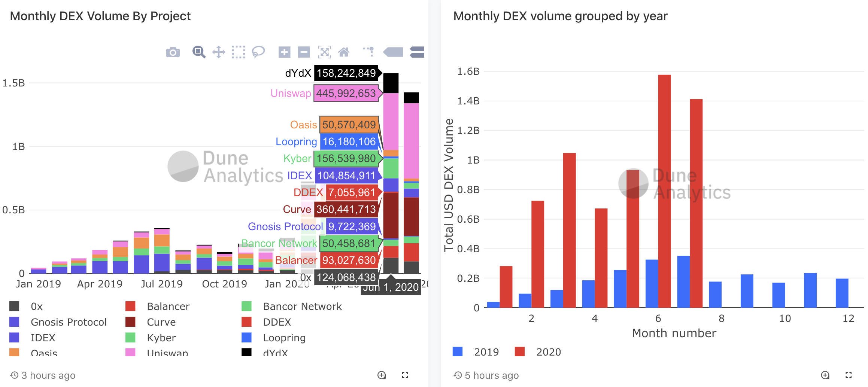
Task: Compare data on hover icon
Action: [x=417, y=52]
